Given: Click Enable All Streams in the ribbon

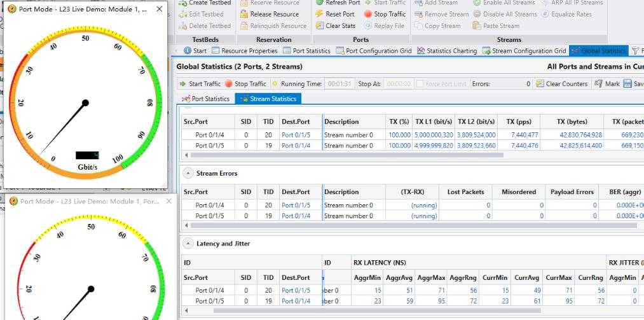Looking at the screenshot, I should [x=504, y=3].
